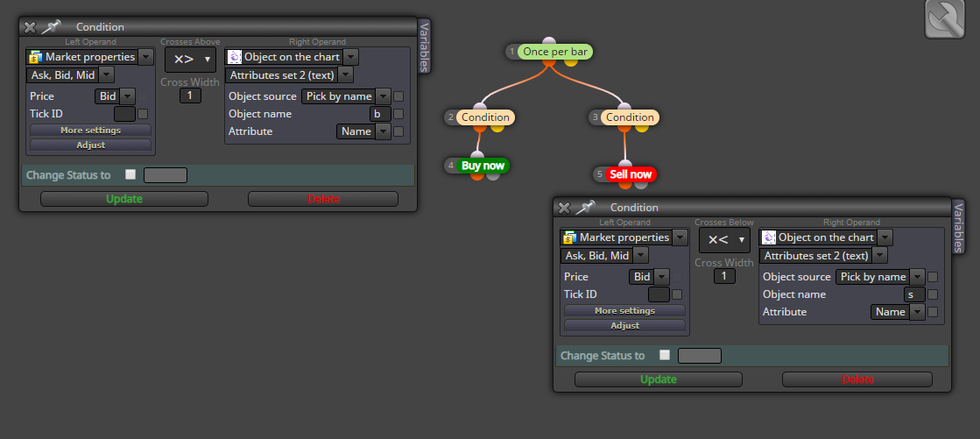This screenshot has height=439, width=980.
Task: Click Object name field containing s
Action: coord(914,294)
